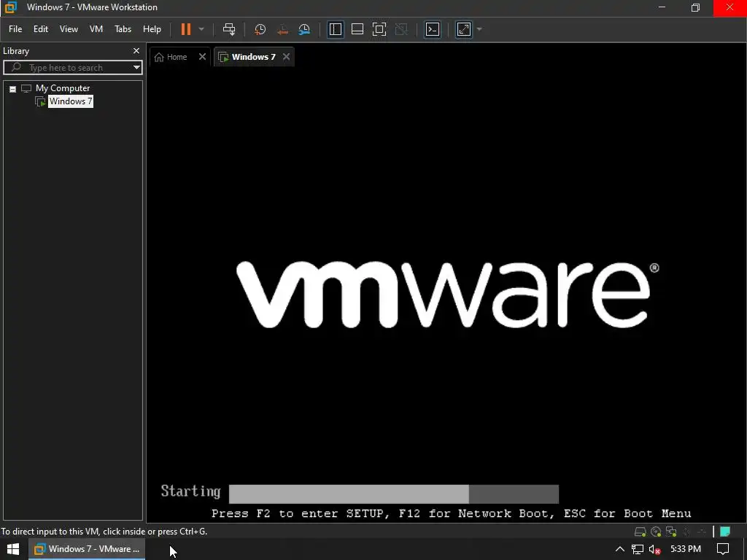Open the Help menu
Viewport: 747px width, 560px height.
click(x=152, y=29)
